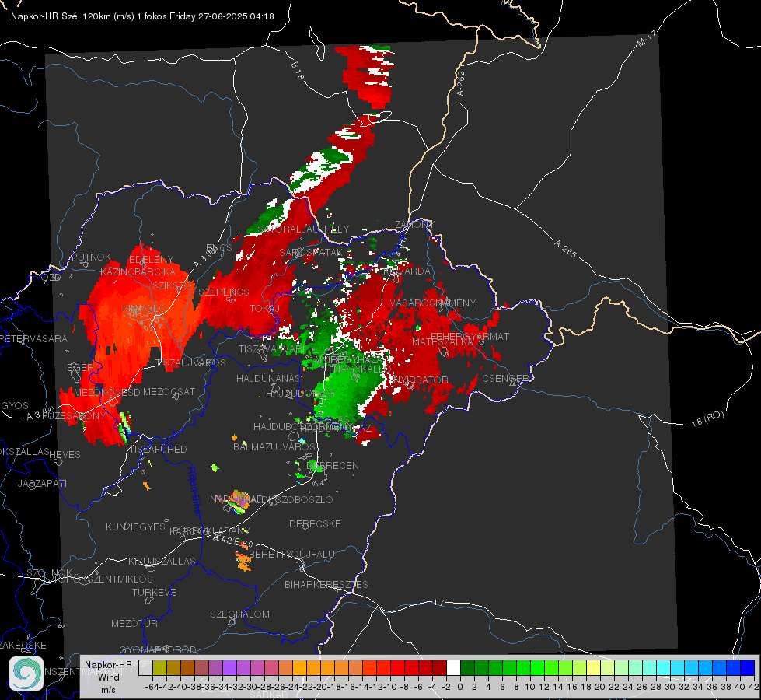Screen dimensions: 761x700
Task: Click the Napkor-HR Wind m/s legend label
Action: click(x=108, y=677)
